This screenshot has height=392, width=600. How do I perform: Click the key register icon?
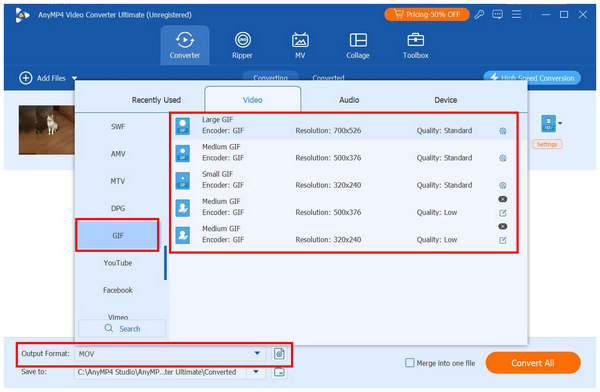479,15
